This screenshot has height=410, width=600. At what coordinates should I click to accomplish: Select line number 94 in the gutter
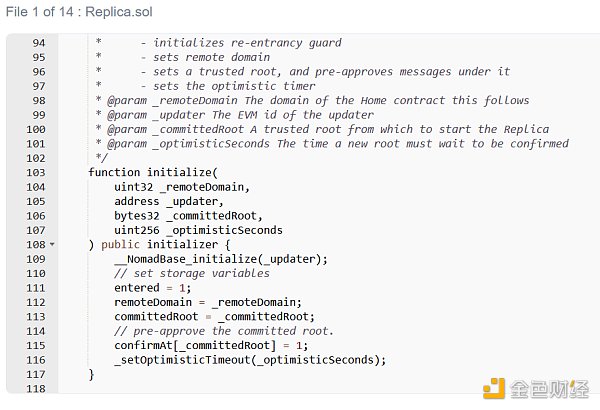38,43
